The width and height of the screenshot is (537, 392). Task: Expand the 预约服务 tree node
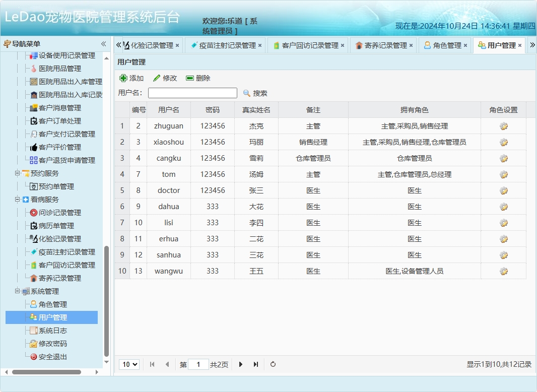coord(17,173)
